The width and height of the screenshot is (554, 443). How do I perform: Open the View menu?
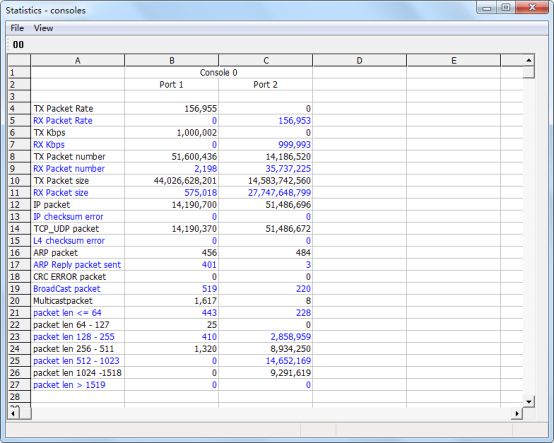[43, 28]
